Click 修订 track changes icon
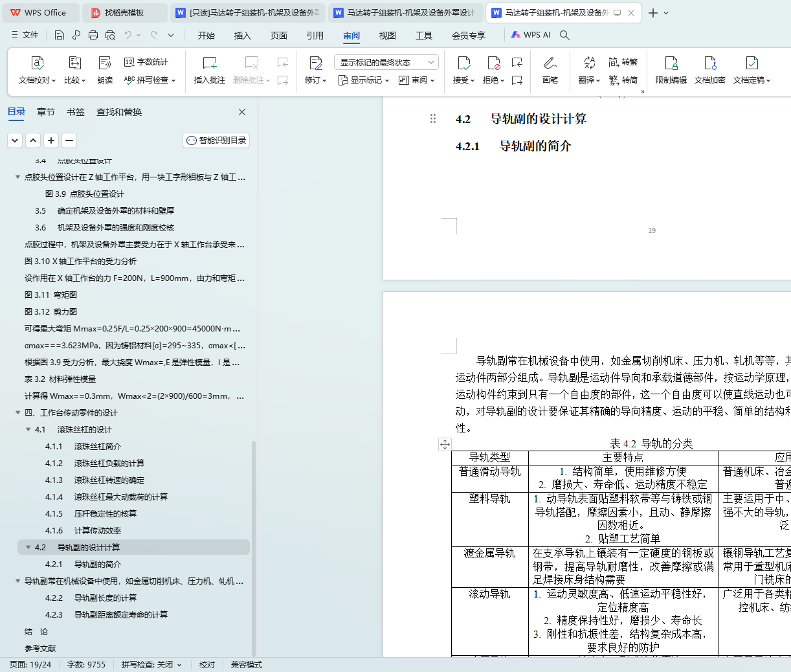This screenshot has height=672, width=791. (316, 63)
